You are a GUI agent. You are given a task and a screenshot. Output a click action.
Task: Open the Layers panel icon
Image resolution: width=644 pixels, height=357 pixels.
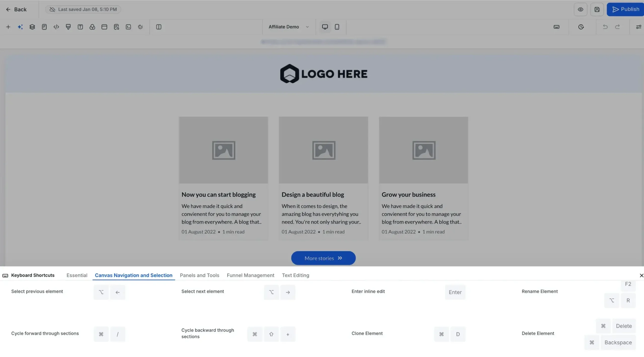click(x=32, y=27)
